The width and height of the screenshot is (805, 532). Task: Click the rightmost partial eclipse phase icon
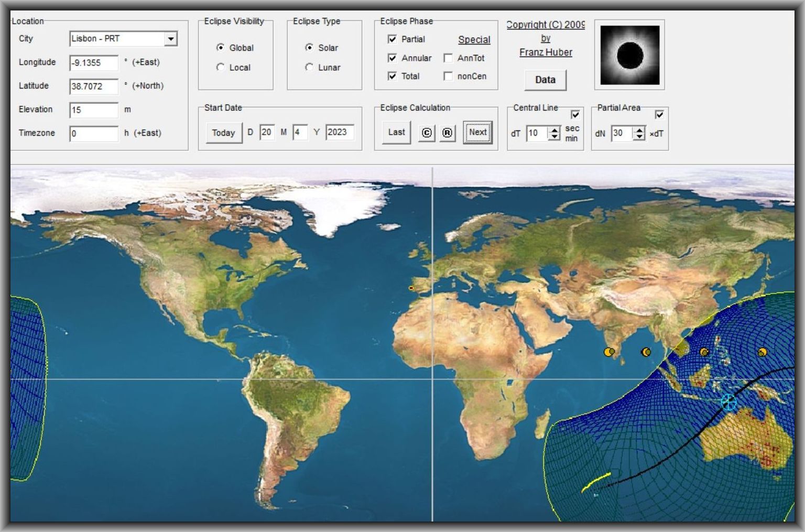coord(762,352)
